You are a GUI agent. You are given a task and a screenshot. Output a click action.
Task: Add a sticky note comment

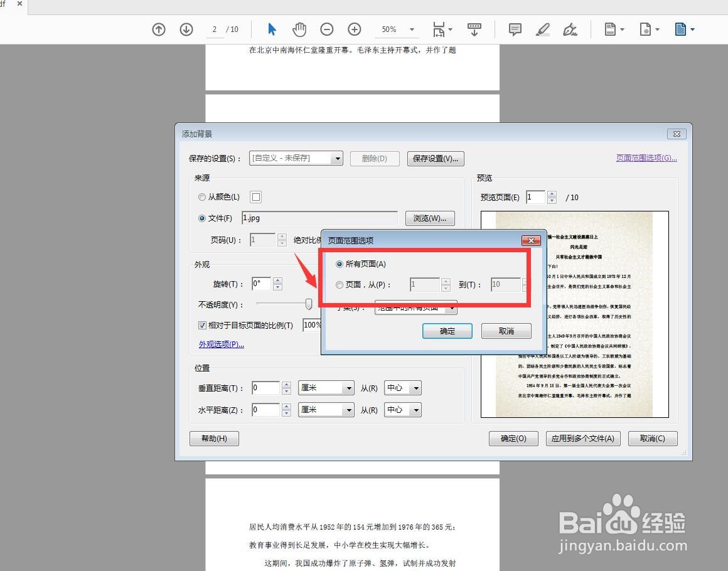[x=515, y=29]
